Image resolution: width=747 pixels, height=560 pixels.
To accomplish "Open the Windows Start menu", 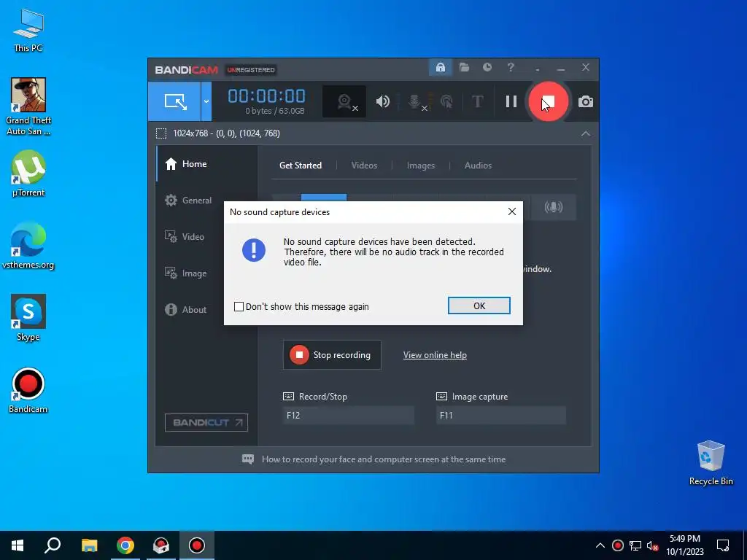I will click(18, 545).
